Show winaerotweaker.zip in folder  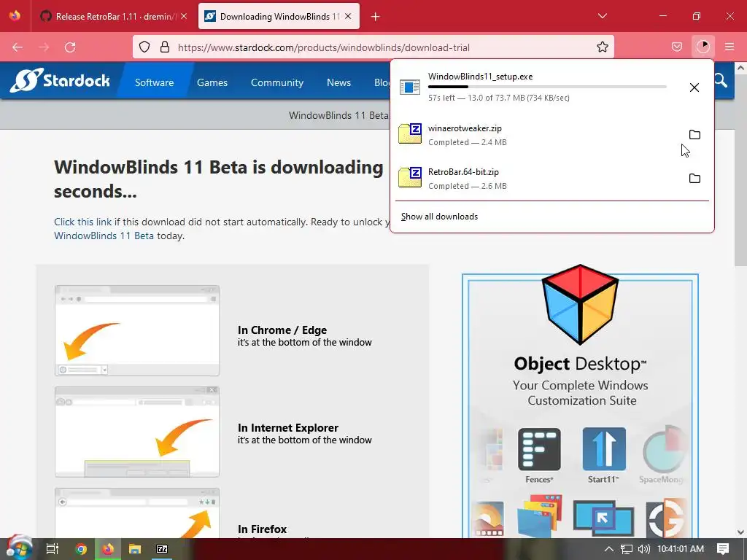(x=694, y=134)
